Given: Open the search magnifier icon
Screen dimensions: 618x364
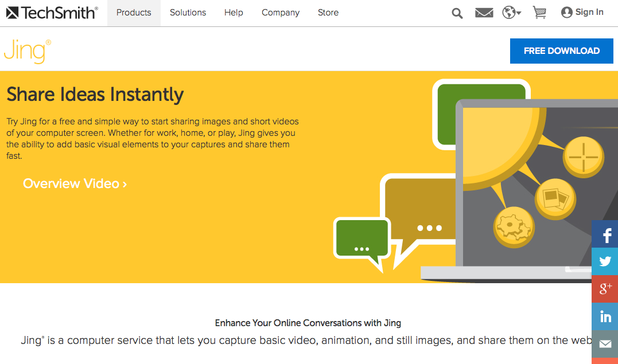Looking at the screenshot, I should pyautogui.click(x=457, y=13).
